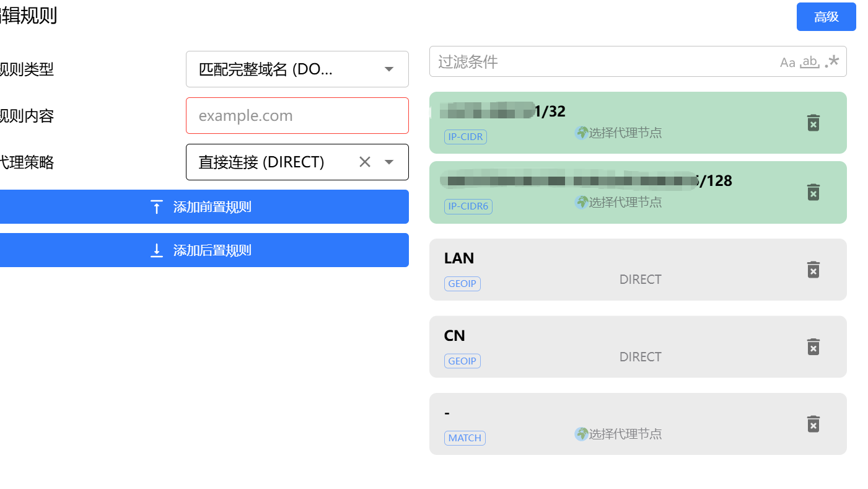The image size is (868, 489).
Task: Click 添加后置规则 button
Action: pos(203,250)
